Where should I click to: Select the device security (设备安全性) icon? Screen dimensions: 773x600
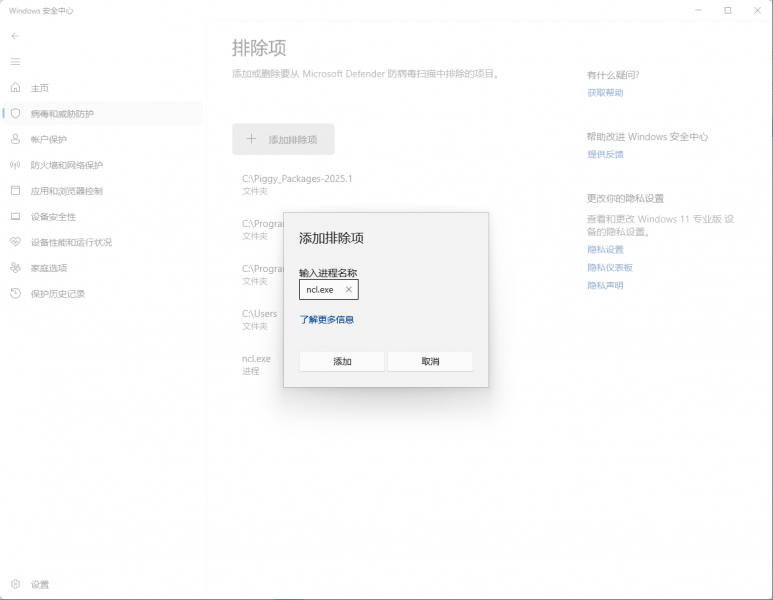coord(15,217)
